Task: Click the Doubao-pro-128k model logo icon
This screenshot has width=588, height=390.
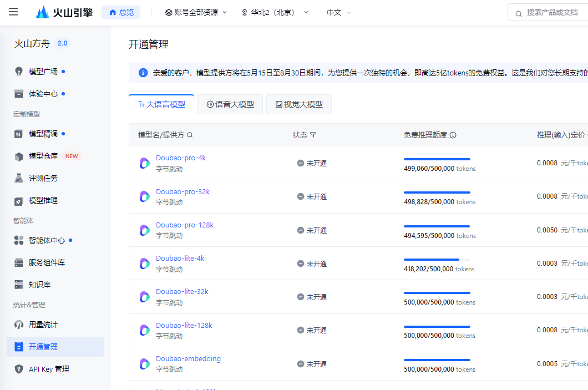Action: point(145,230)
